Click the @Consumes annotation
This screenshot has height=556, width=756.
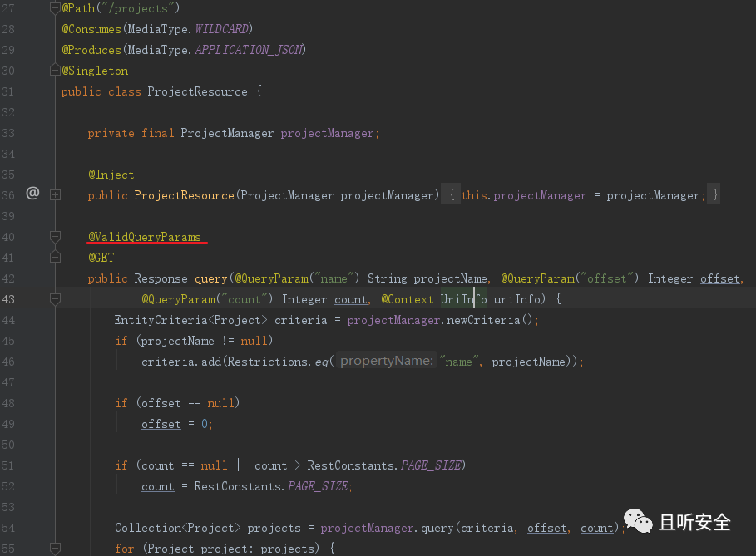91,29
